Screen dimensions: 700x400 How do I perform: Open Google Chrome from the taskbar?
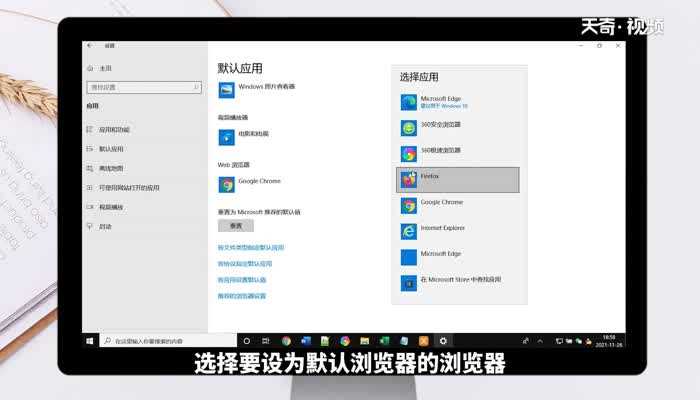pyautogui.click(x=286, y=341)
